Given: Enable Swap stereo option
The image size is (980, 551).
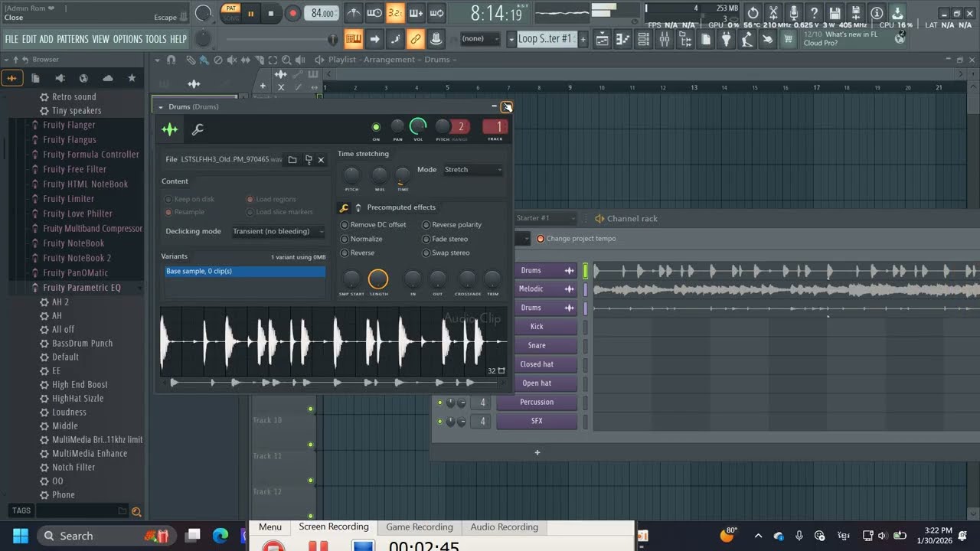Looking at the screenshot, I should (x=446, y=253).
